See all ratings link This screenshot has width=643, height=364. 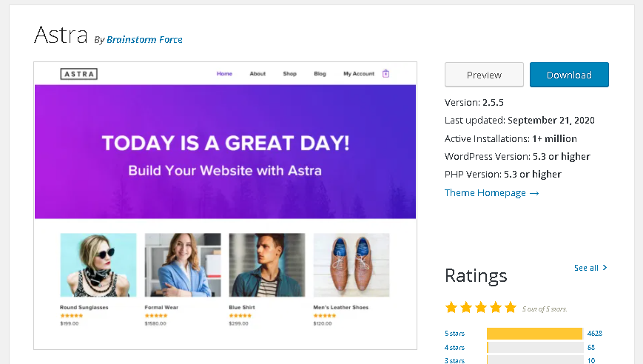590,268
